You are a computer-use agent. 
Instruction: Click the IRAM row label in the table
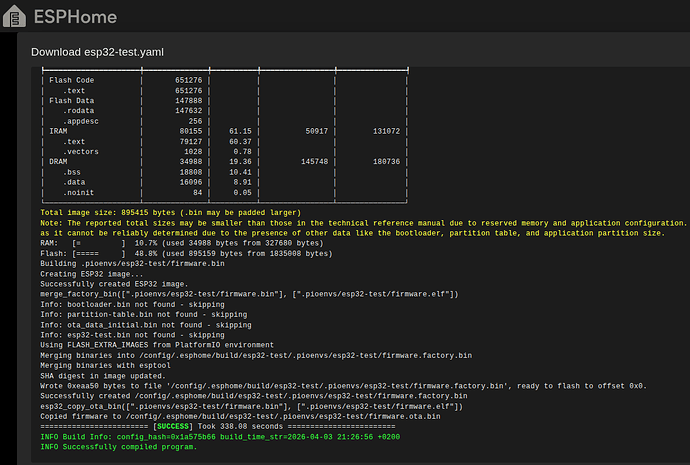(58, 131)
